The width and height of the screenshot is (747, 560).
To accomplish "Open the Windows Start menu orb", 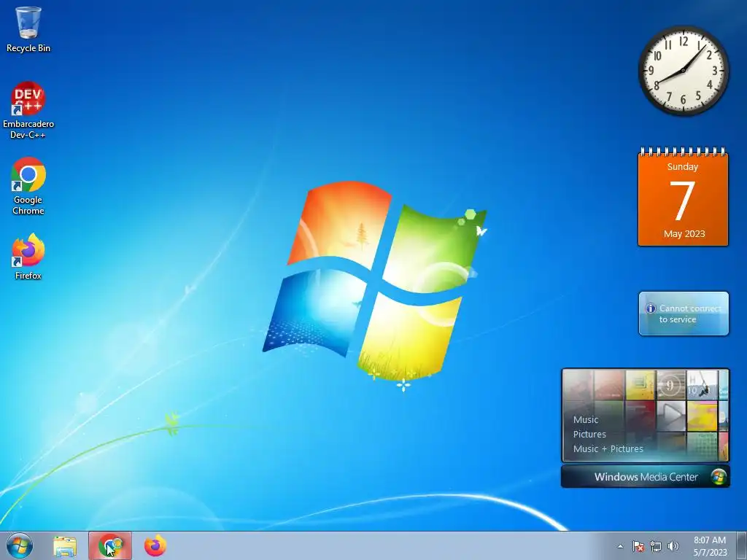I will (x=20, y=545).
